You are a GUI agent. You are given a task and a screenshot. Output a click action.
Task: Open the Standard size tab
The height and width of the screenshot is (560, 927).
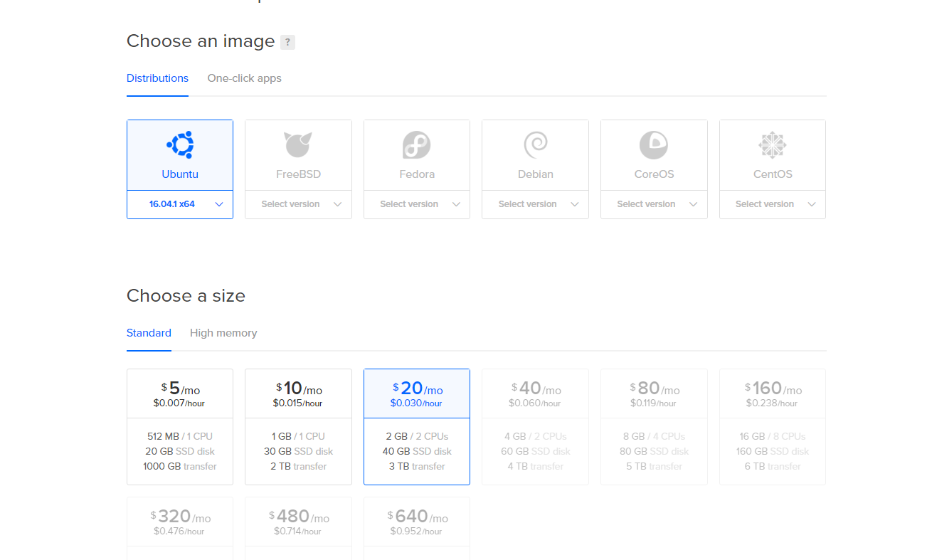149,333
